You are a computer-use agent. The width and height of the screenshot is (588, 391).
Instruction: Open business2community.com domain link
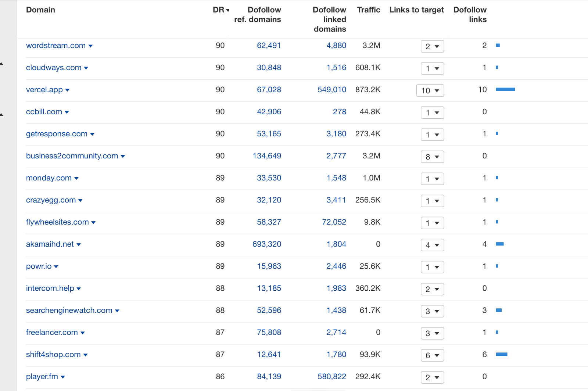point(72,156)
